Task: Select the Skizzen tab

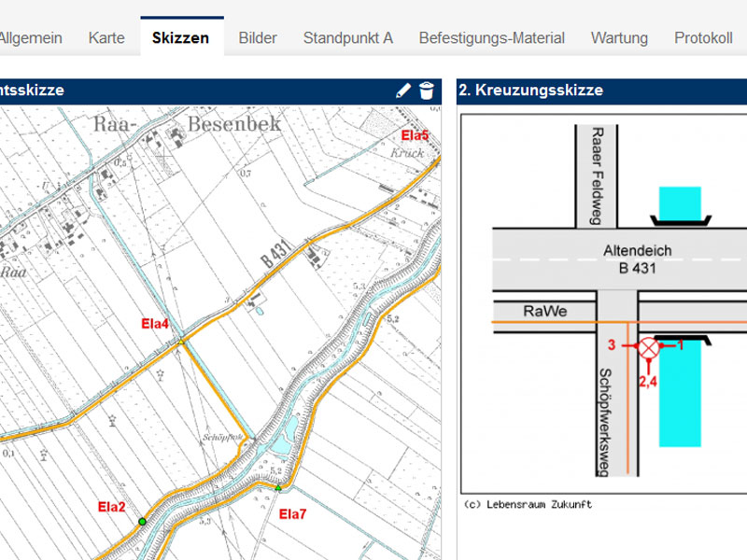Action: pos(182,37)
